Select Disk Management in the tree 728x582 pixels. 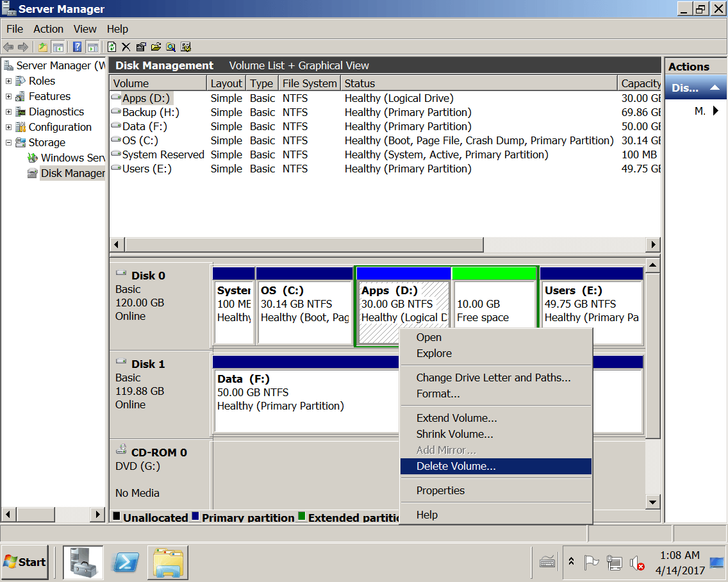click(x=73, y=173)
